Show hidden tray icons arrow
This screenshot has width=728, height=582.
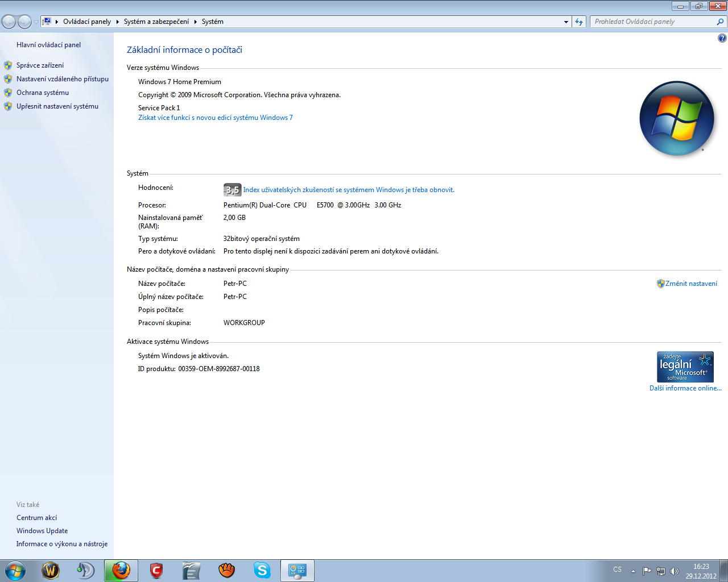(x=633, y=571)
